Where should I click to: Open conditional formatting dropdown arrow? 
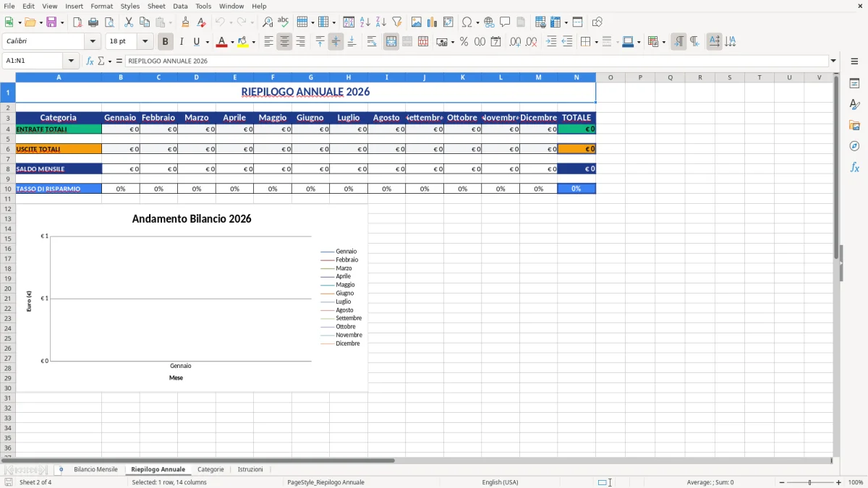point(663,42)
